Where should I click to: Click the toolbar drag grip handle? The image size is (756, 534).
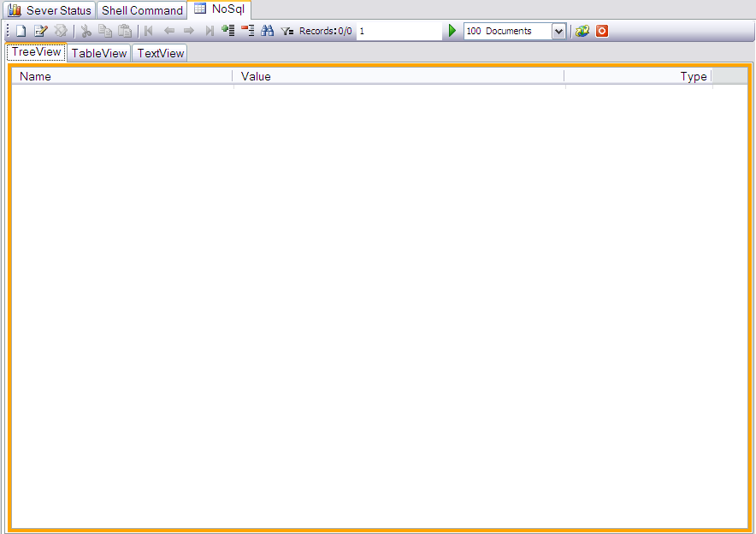click(x=9, y=31)
